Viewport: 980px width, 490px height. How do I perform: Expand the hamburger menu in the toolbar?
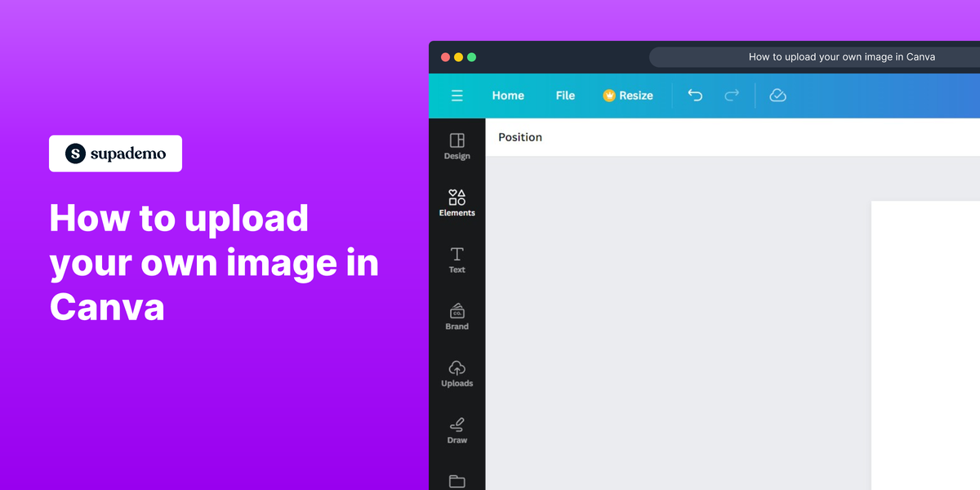point(457,96)
